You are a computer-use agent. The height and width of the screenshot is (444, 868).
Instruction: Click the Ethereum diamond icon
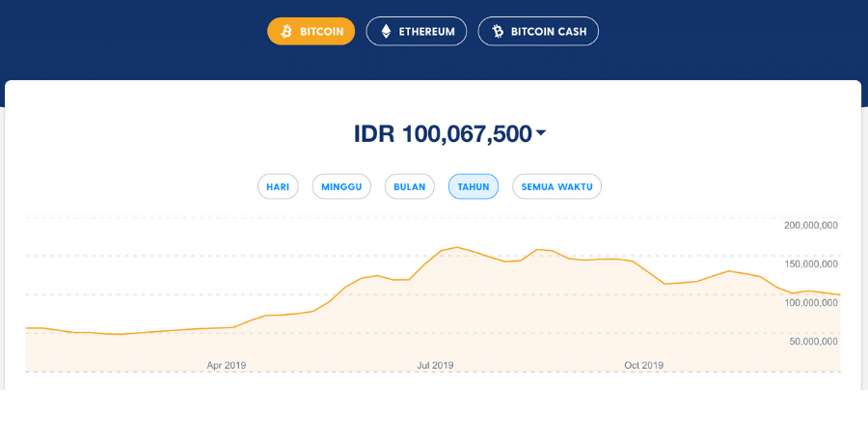click(x=386, y=32)
